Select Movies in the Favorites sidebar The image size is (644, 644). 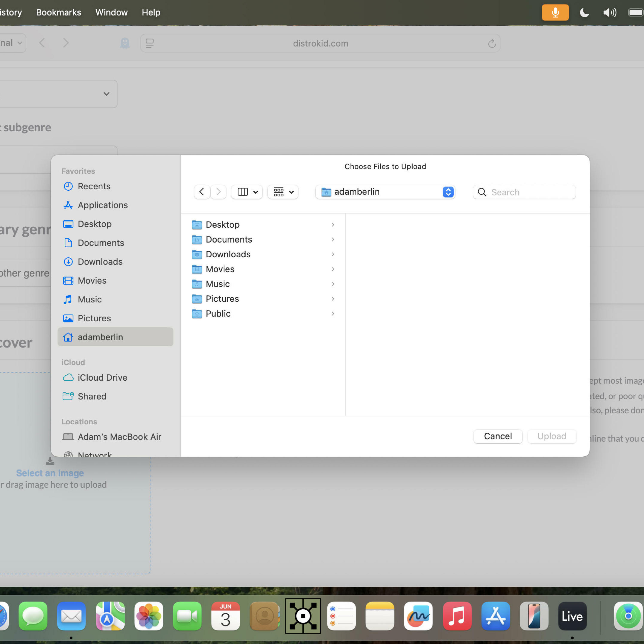click(115, 280)
